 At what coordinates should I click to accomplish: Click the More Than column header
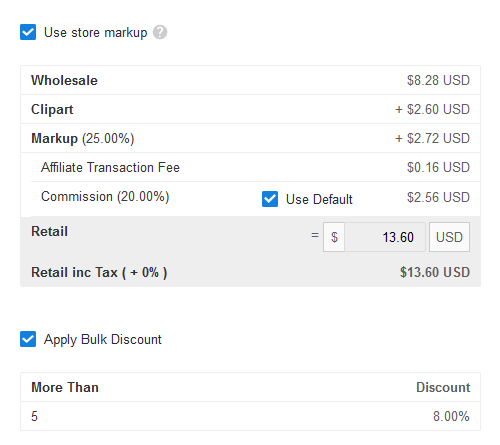(65, 387)
